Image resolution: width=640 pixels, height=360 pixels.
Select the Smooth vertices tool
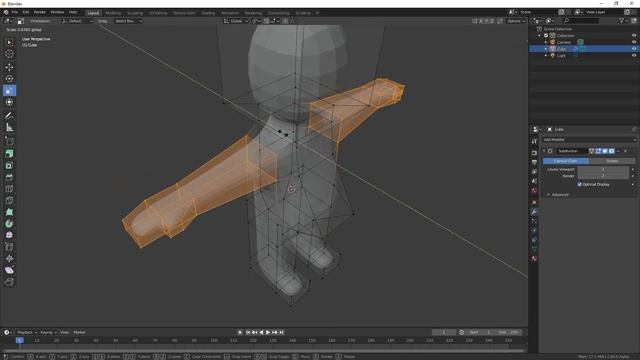(x=9, y=236)
